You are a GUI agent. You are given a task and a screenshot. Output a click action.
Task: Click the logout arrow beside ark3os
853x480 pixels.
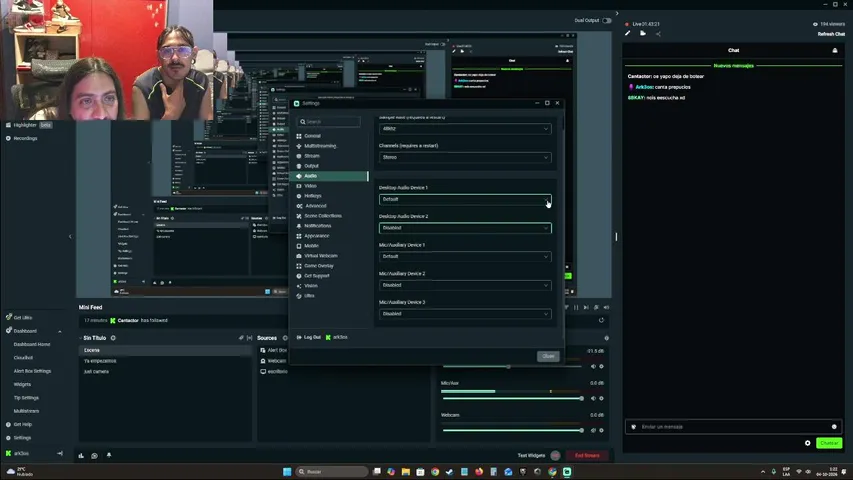point(60,453)
